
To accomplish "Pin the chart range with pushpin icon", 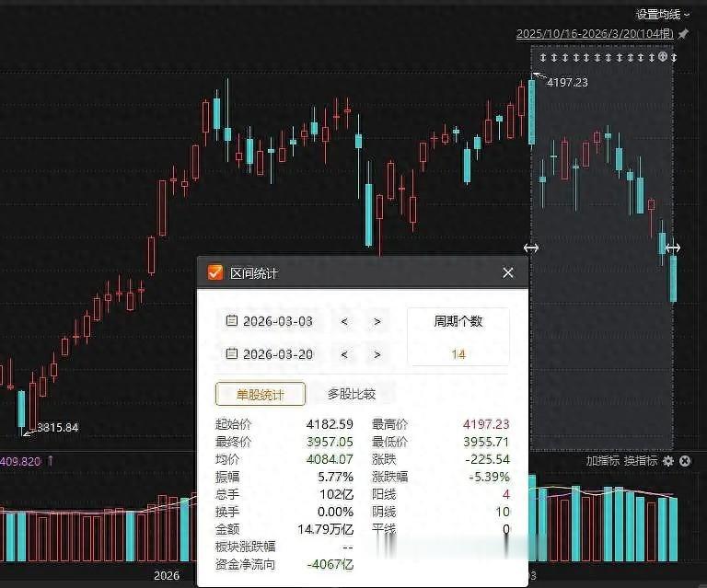I will (x=684, y=34).
